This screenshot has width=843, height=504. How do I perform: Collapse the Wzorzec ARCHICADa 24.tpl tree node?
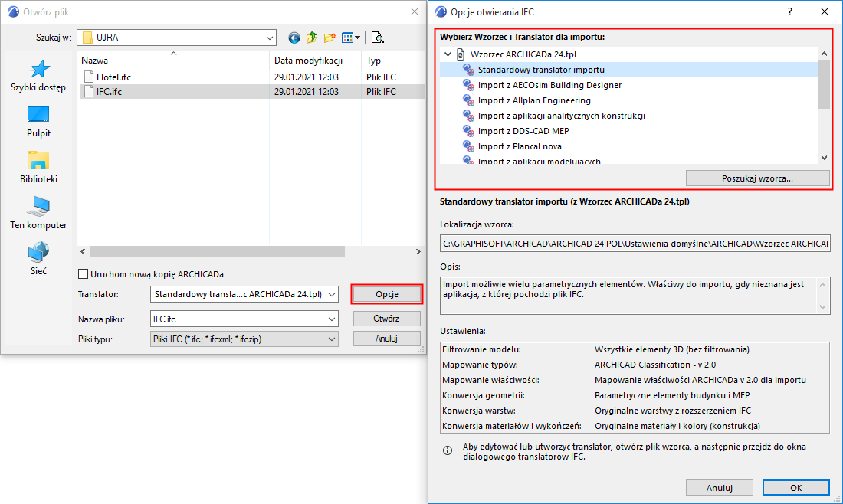pos(448,54)
